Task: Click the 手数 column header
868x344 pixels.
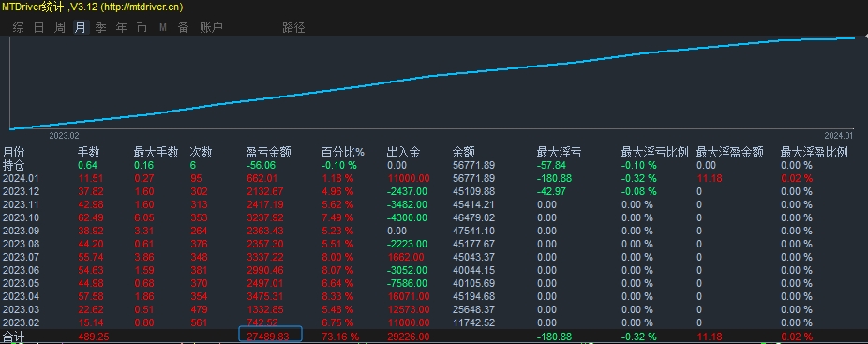Action: [88, 152]
